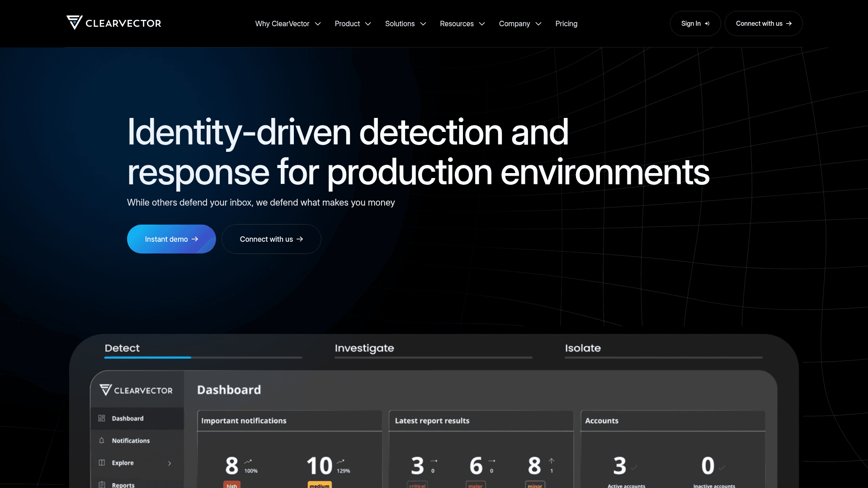The height and width of the screenshot is (488, 868).
Task: Expand the Resources dropdown chevron
Action: [x=482, y=24]
